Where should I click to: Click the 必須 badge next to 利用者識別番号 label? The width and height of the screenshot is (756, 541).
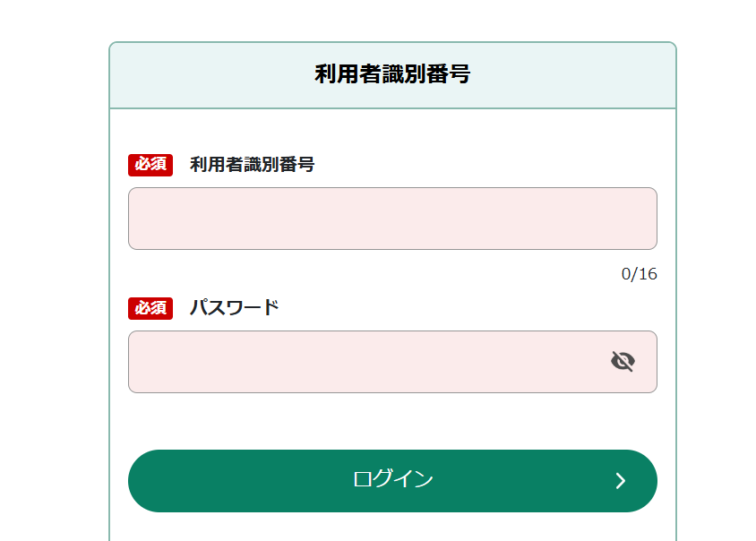[x=150, y=165]
